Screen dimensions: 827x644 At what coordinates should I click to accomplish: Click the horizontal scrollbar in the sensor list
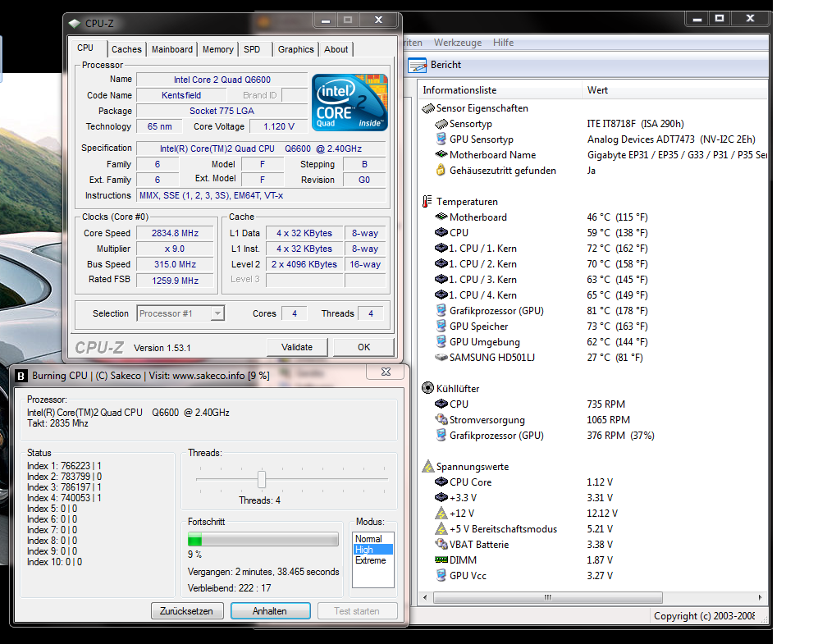tap(548, 597)
